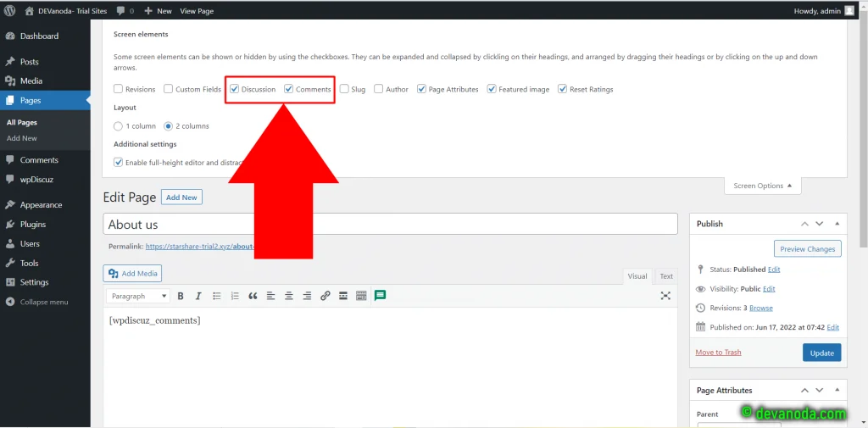Uncheck the Reset Ratings checkbox
This screenshot has height=428, width=868.
[563, 89]
